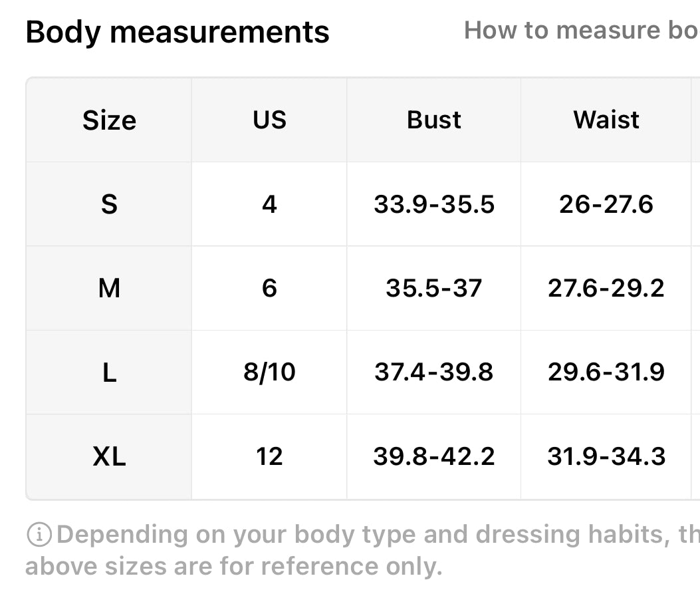Click US size 8/10 cell
The image size is (700, 590).
[x=269, y=372]
